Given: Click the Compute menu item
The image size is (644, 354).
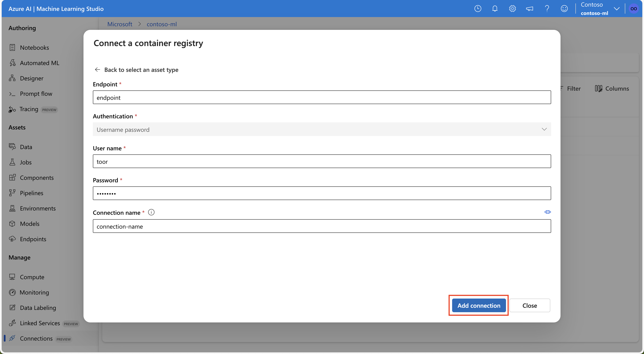Looking at the screenshot, I should 32,276.
